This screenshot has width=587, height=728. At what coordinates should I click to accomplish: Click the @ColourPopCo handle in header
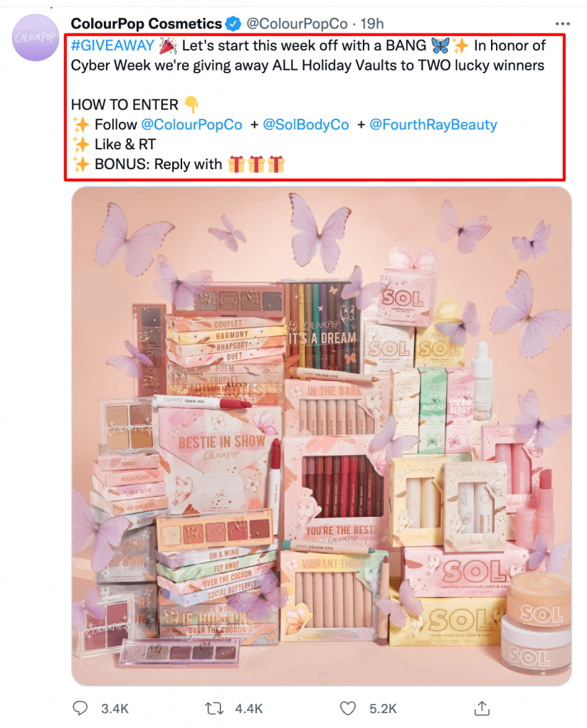pos(297,23)
